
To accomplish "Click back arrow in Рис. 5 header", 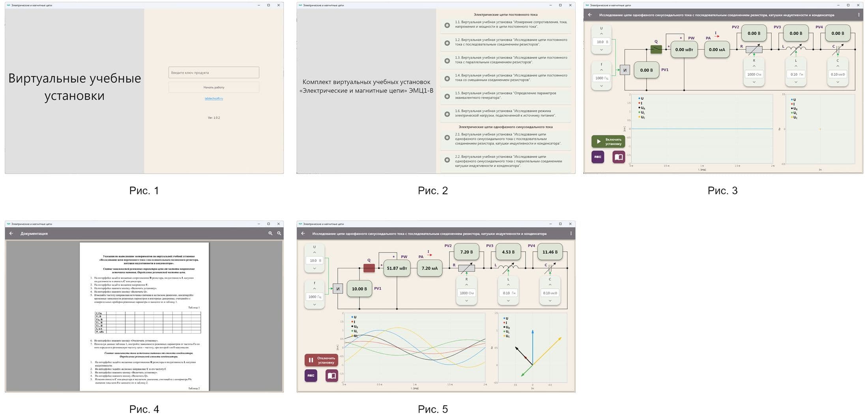I will pos(303,234).
